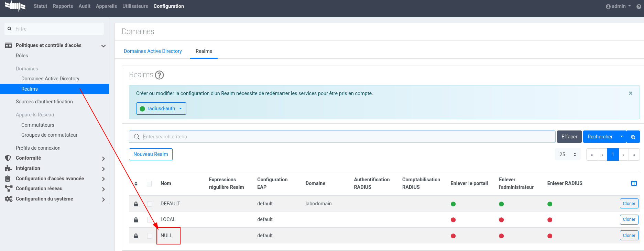Open the Audit menu
The width and height of the screenshot is (644, 251).
(x=84, y=6)
